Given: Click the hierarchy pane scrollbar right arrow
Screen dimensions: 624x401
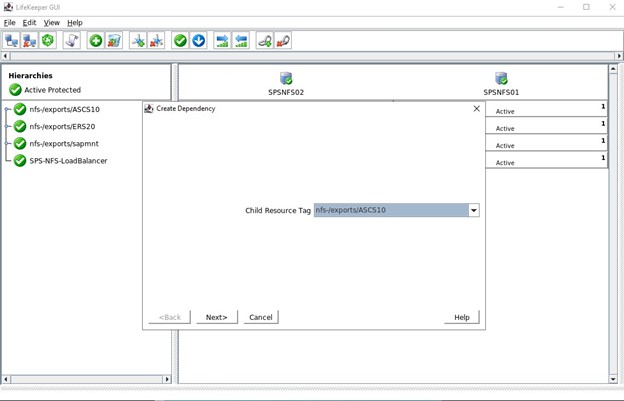Looking at the screenshot, I should click(x=167, y=379).
